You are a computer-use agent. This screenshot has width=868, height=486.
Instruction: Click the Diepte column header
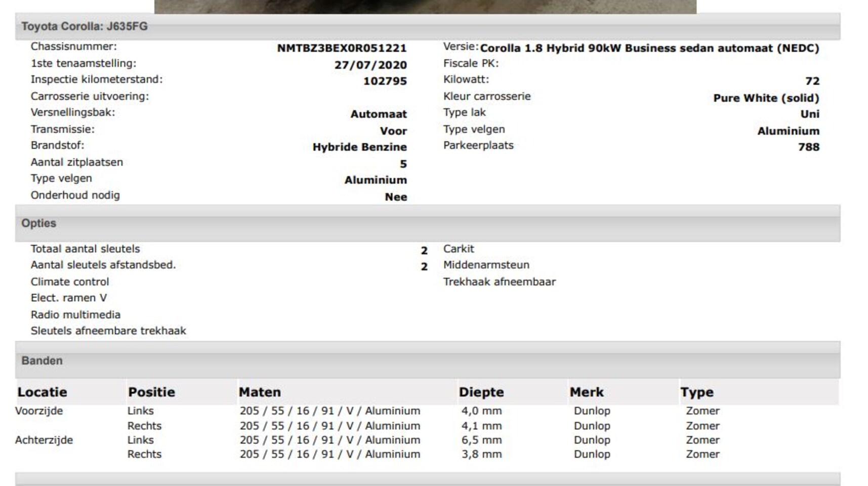tap(481, 392)
